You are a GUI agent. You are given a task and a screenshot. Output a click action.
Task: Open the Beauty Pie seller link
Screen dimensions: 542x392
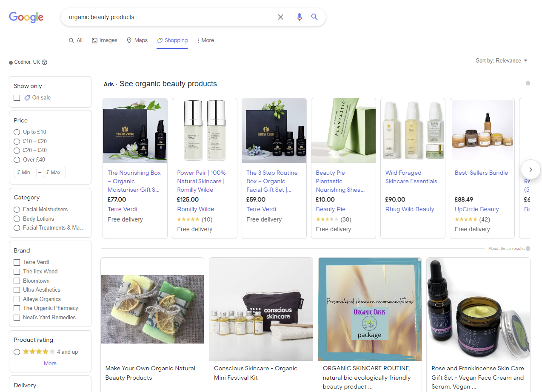point(331,209)
